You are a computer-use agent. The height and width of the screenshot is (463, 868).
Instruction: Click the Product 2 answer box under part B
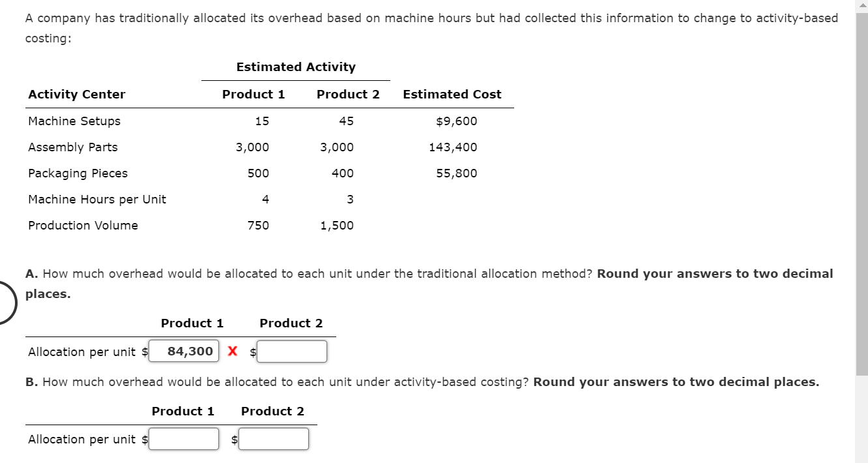pos(273,438)
